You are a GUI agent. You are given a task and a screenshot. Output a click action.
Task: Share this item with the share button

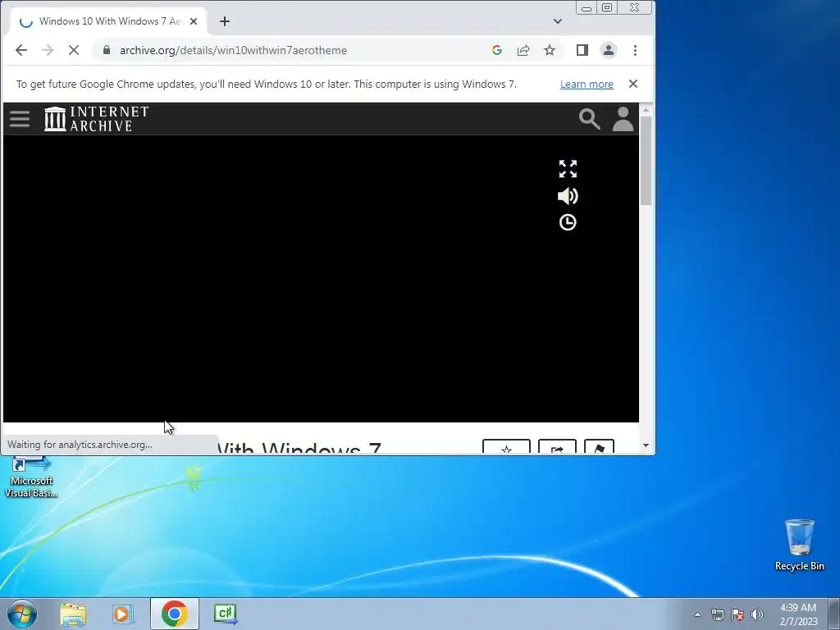[x=557, y=446]
